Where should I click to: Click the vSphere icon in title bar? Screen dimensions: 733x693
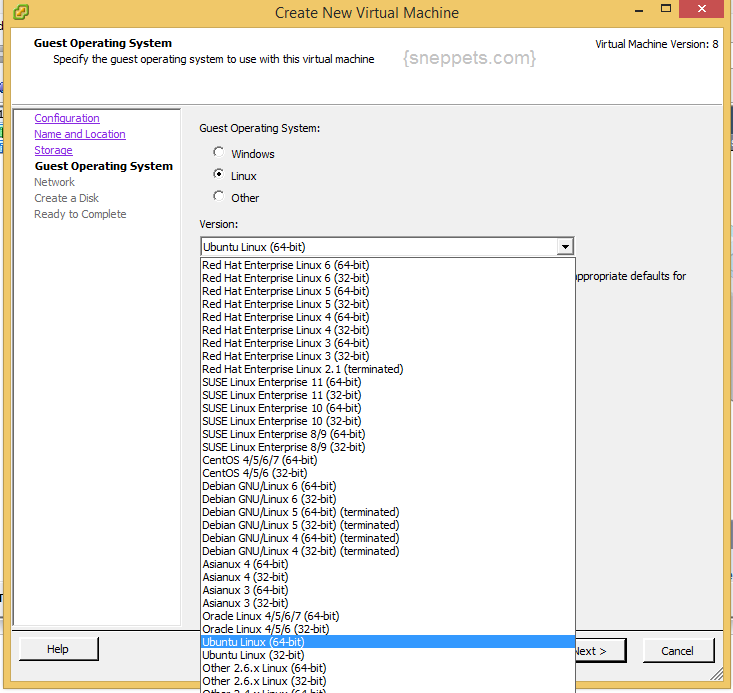pos(21,12)
